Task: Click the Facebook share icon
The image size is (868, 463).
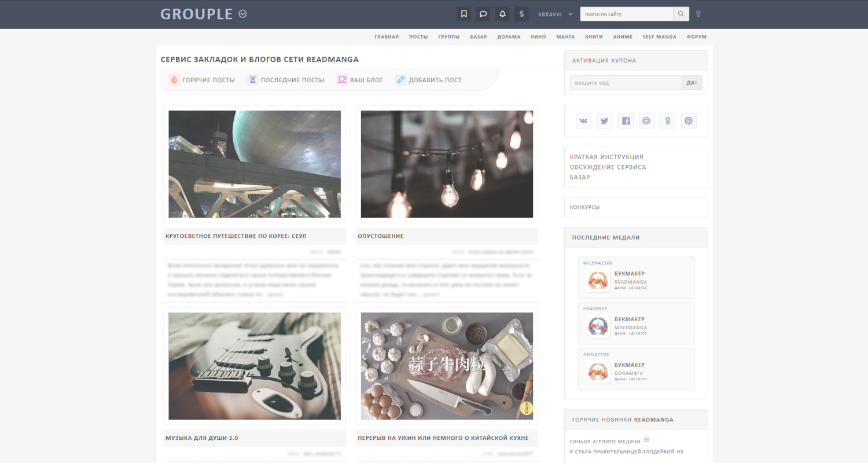Action: (x=626, y=120)
